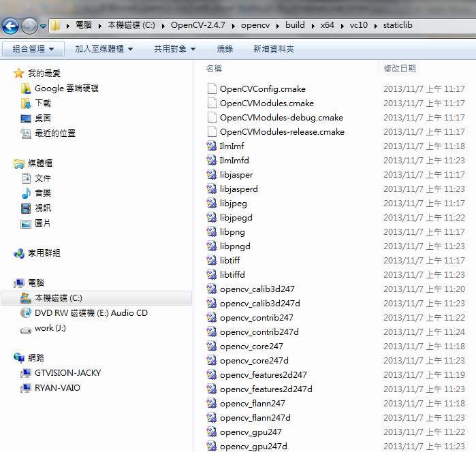Create a new folder with 新增資料夾
476x452 pixels.
(x=274, y=49)
